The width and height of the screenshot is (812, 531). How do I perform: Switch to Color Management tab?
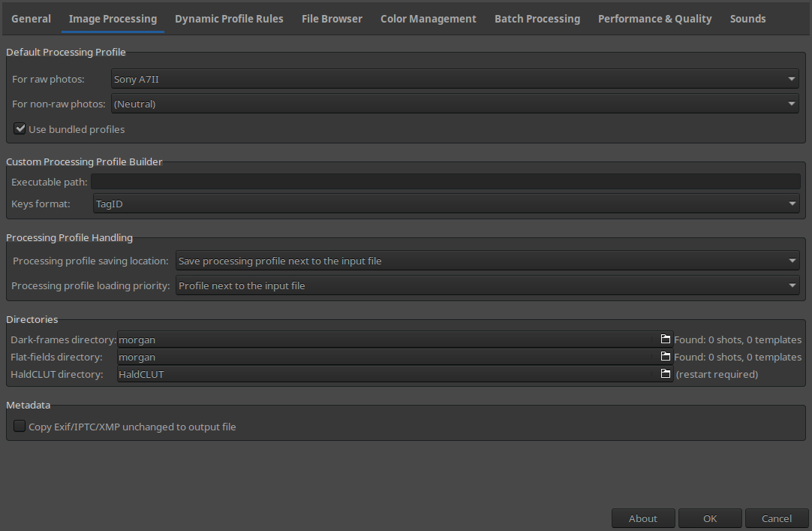[x=429, y=19]
